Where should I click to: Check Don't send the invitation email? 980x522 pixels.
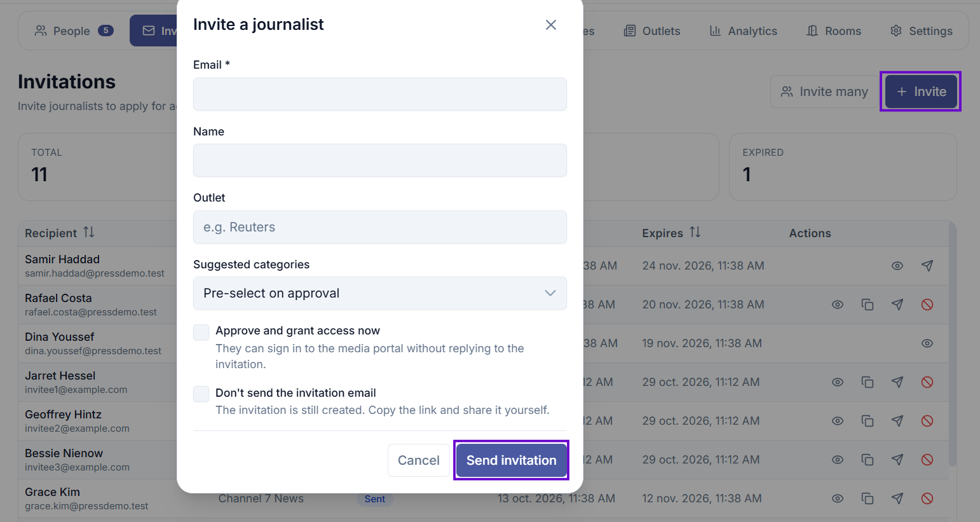201,394
